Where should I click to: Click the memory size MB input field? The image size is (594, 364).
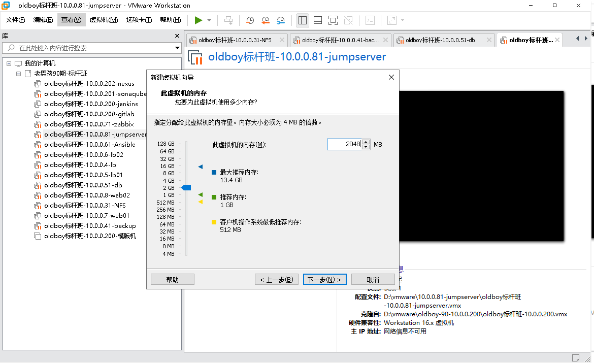[x=344, y=144]
